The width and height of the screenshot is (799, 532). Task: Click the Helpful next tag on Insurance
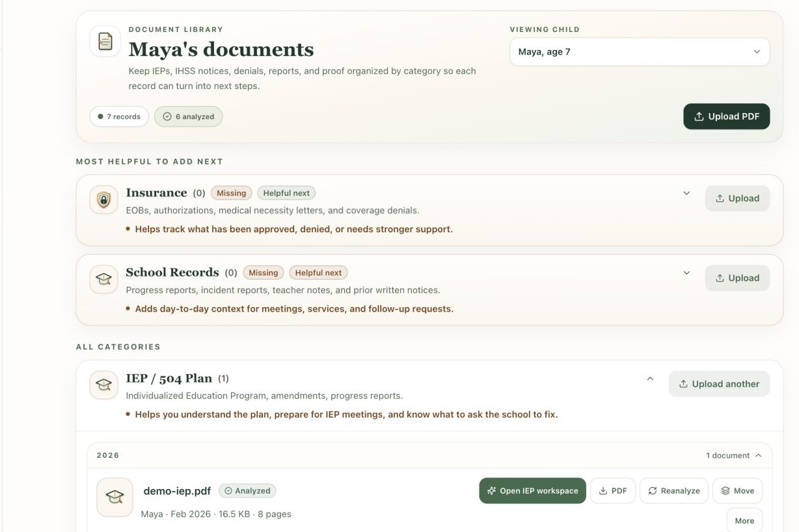pos(286,193)
